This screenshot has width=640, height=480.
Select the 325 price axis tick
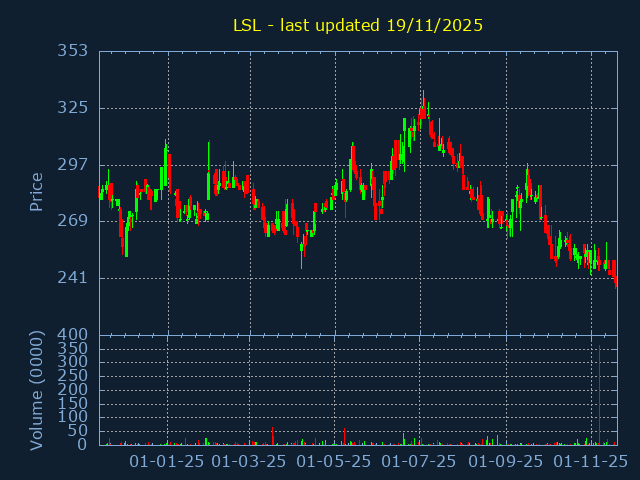click(73, 108)
